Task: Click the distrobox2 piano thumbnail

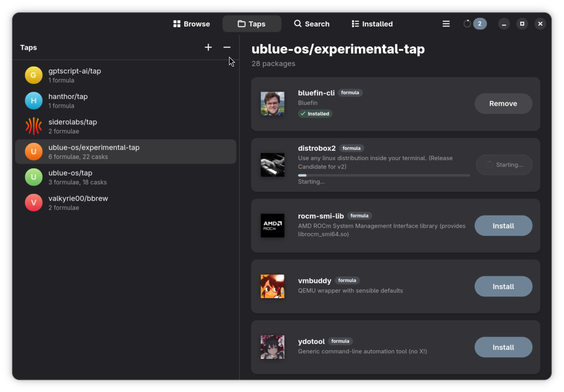Action: point(272,165)
